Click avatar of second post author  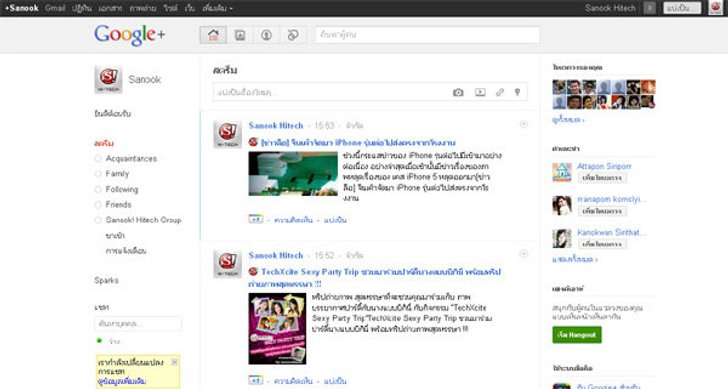coord(227,264)
